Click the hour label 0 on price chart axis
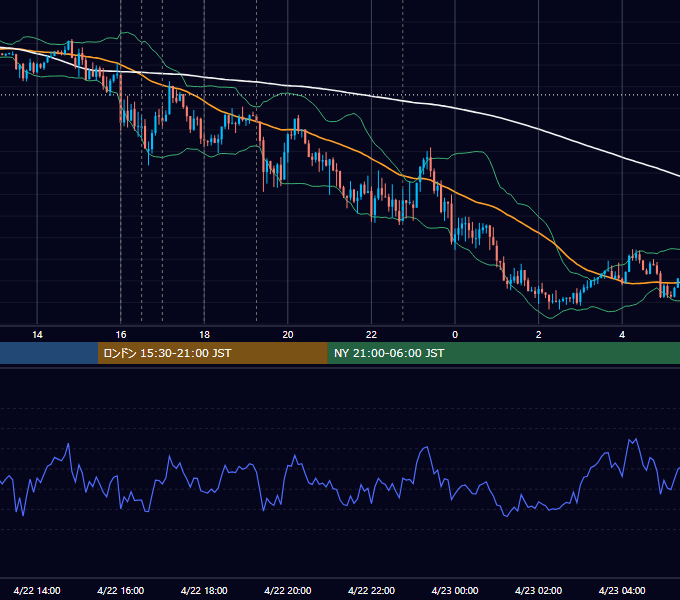This screenshot has height=600, width=680. (455, 334)
